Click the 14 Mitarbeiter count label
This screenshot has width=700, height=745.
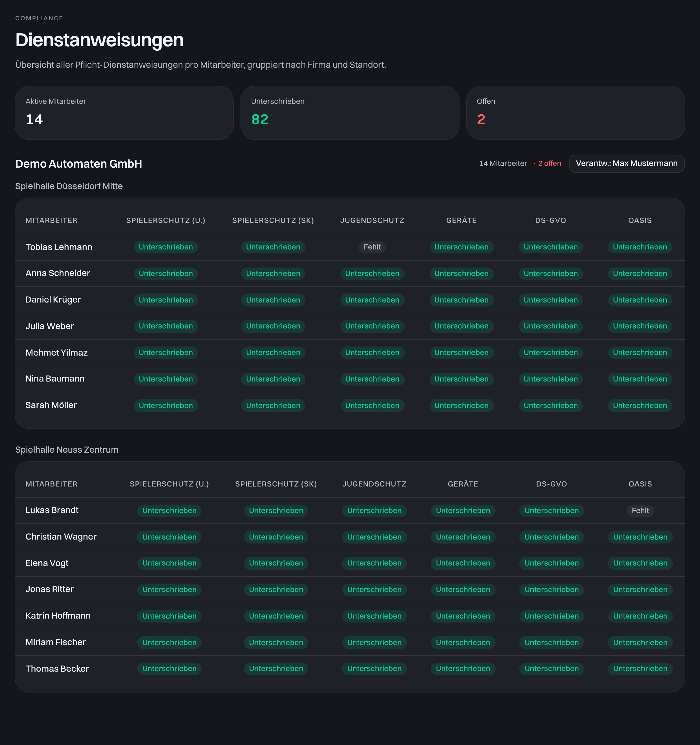tap(503, 163)
